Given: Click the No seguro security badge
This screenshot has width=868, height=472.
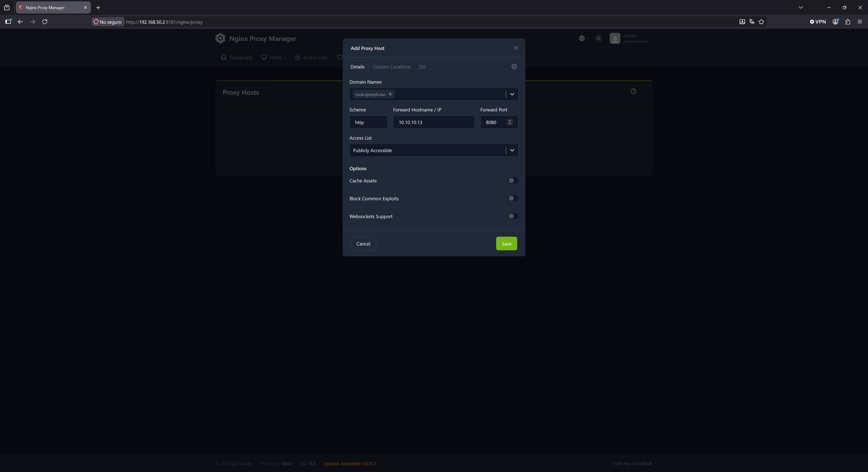Looking at the screenshot, I should click(x=108, y=22).
